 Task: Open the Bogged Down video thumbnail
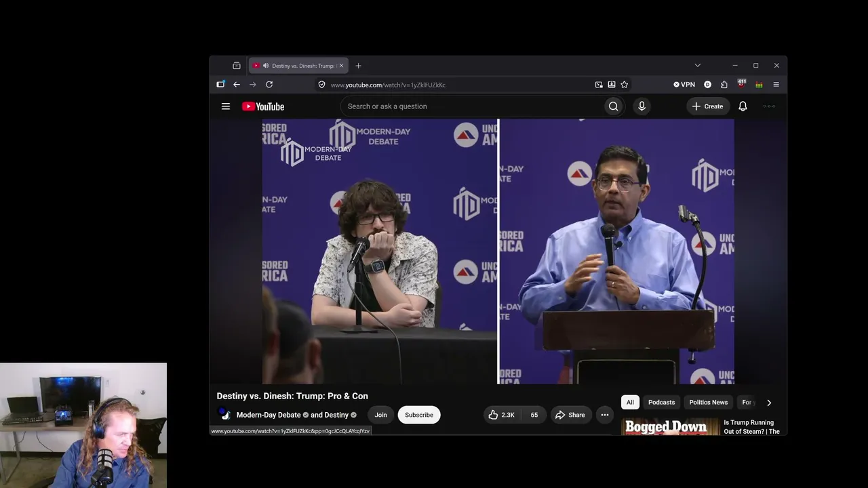(670, 426)
